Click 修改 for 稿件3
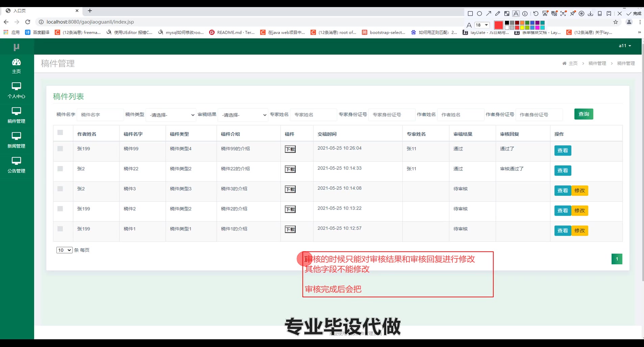Viewport: 644px width, 347px height. (580, 190)
